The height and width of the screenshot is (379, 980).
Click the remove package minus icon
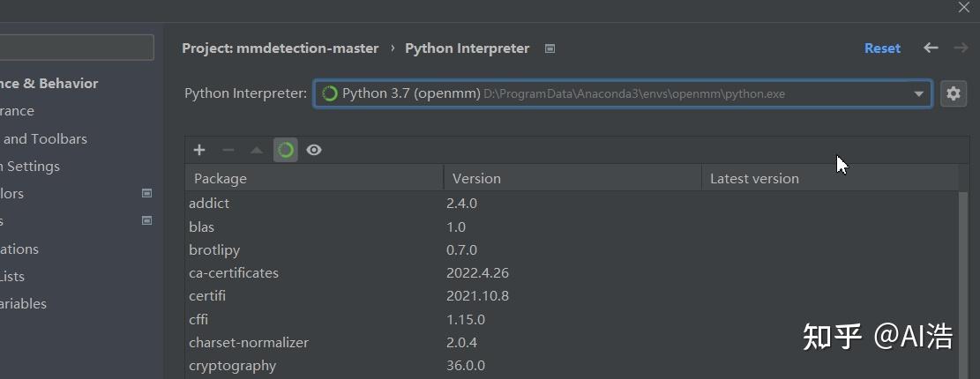pyautogui.click(x=228, y=150)
